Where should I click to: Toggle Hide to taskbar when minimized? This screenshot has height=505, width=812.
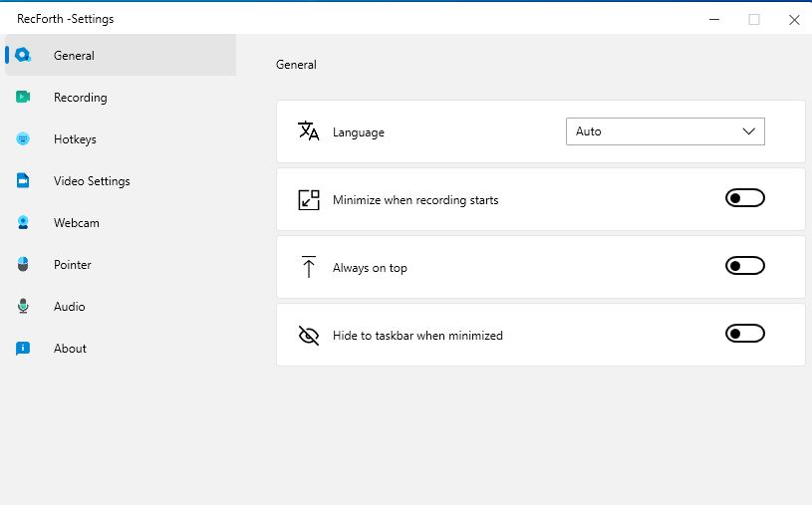click(744, 334)
